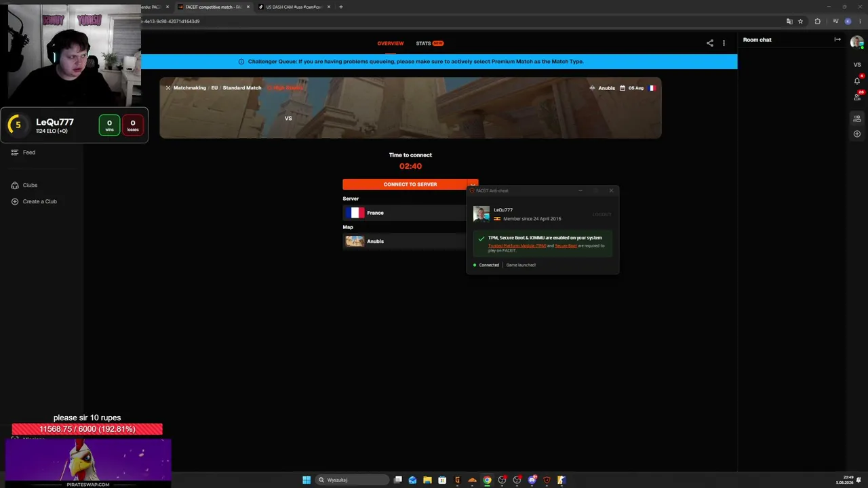Open the notifications bell in right sidebar
The image size is (868, 488).
(x=857, y=81)
